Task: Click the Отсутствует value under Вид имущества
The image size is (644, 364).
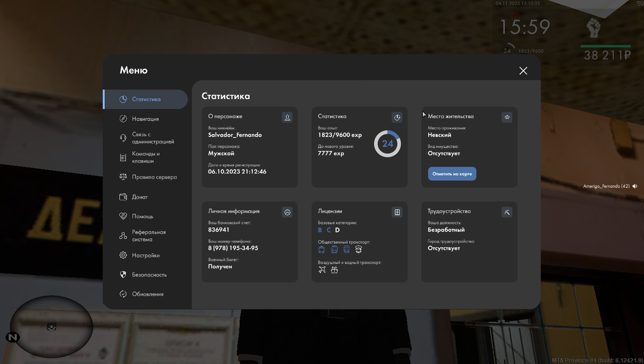Action: (444, 154)
